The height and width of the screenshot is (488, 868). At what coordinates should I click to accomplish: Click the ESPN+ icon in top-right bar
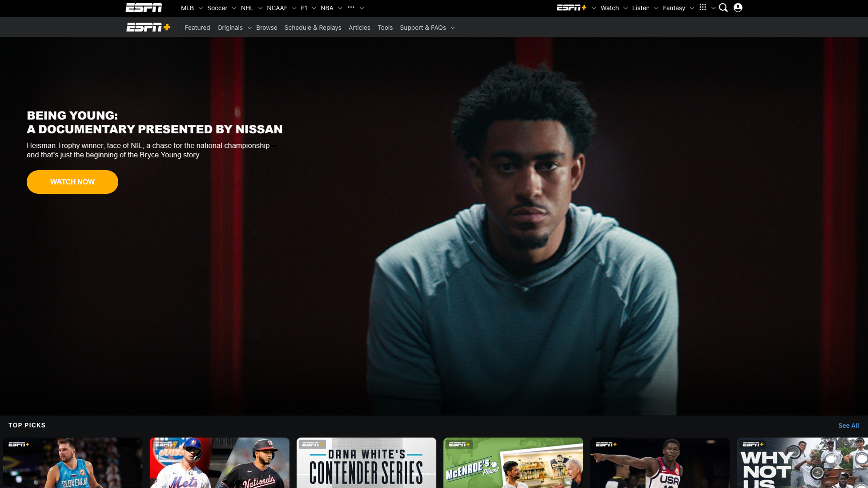[x=571, y=8]
